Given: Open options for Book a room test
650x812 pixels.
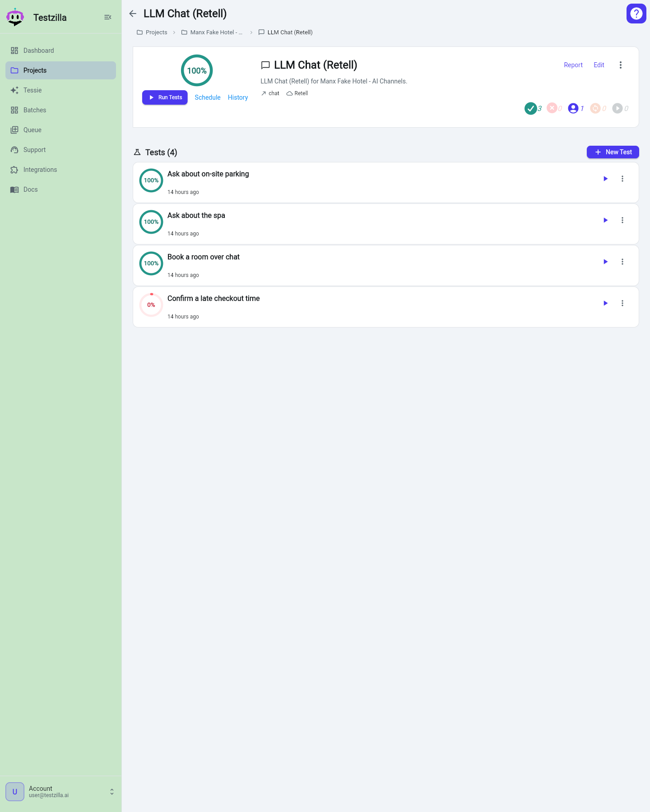Looking at the screenshot, I should pos(622,262).
